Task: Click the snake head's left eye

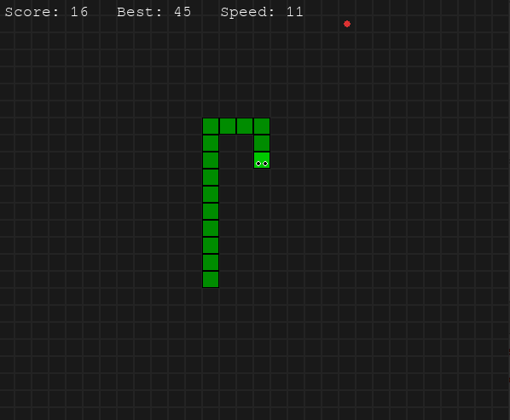Action: (x=258, y=164)
